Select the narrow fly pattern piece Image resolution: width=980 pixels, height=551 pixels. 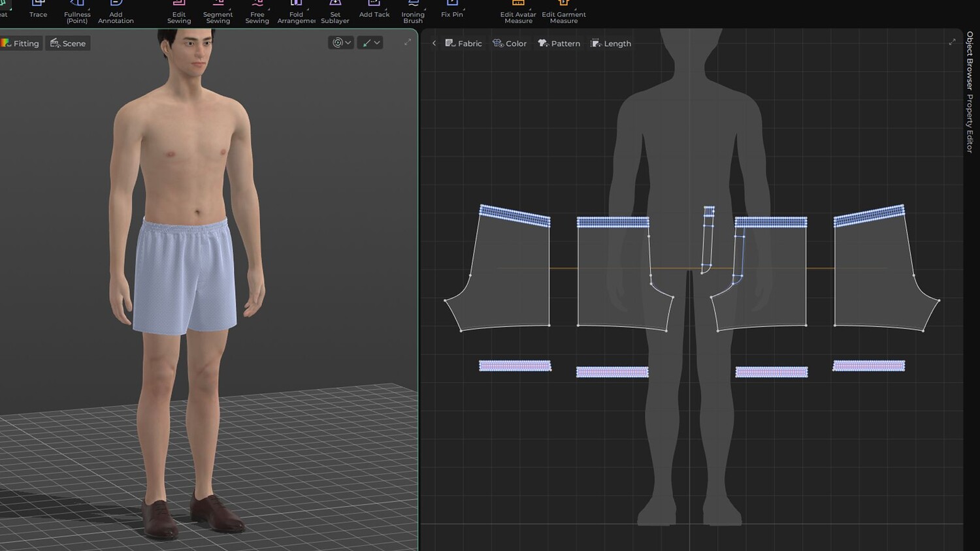click(707, 240)
